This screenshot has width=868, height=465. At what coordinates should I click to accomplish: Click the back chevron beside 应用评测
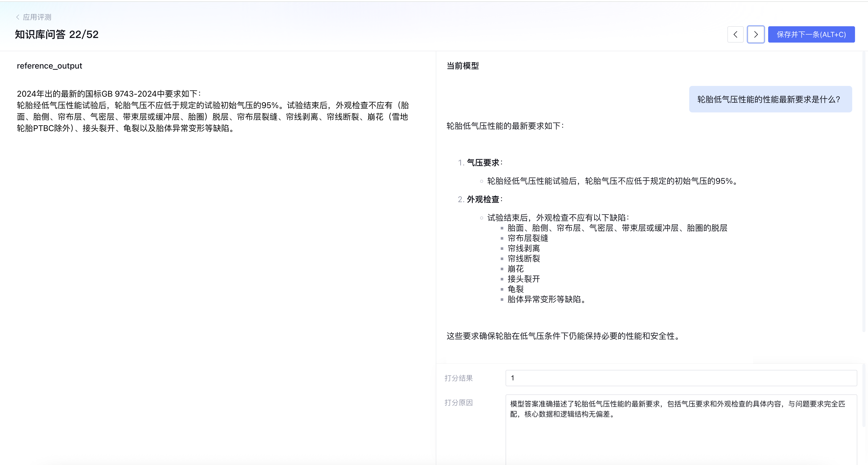pos(18,17)
